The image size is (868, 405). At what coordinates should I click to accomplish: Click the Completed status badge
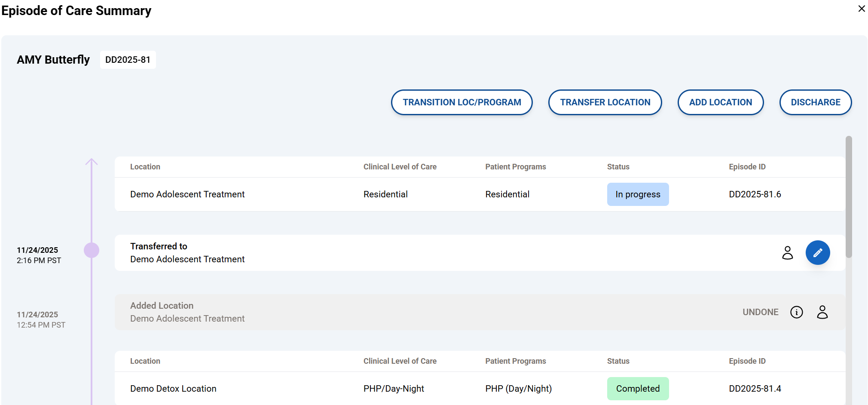pyautogui.click(x=637, y=389)
